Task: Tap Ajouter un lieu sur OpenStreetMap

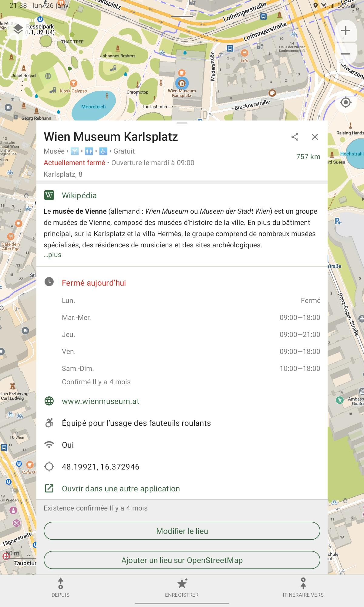Action: tap(182, 560)
